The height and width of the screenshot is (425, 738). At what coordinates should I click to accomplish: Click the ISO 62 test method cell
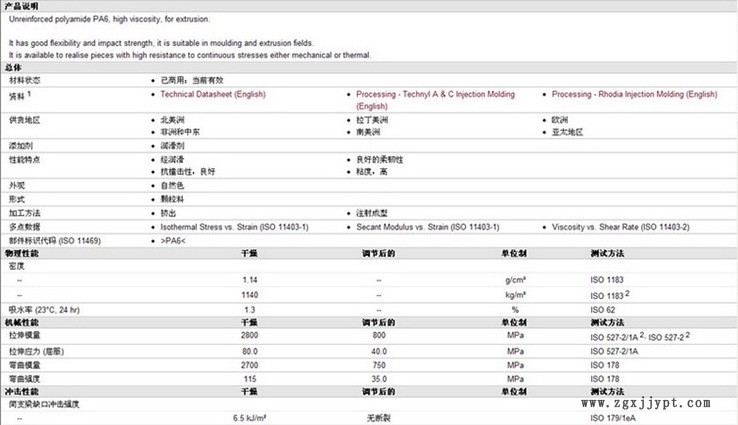(603, 310)
